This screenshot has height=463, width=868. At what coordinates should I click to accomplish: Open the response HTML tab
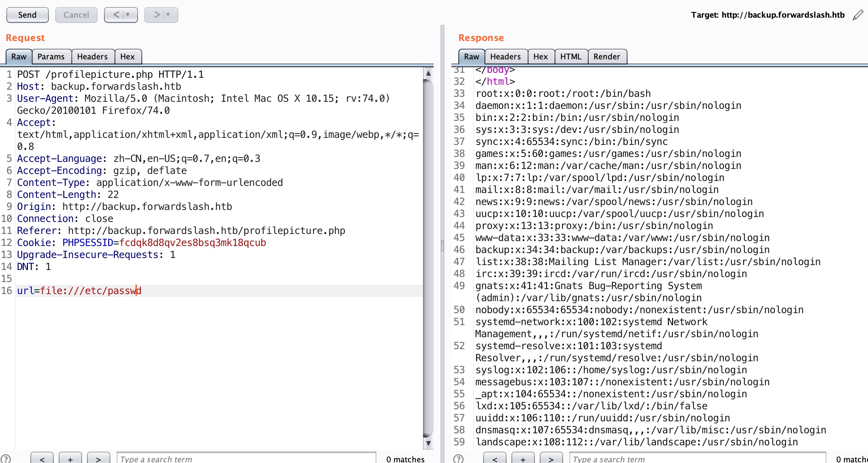pyautogui.click(x=571, y=57)
